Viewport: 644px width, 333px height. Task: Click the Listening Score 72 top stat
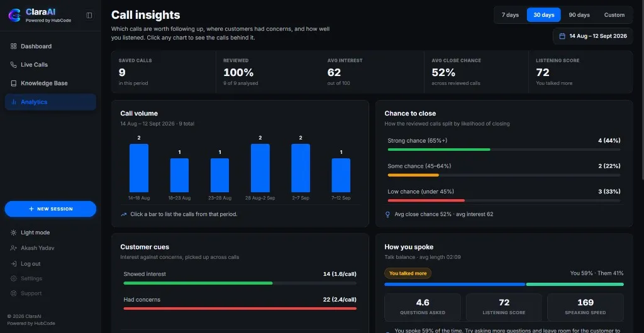580,72
